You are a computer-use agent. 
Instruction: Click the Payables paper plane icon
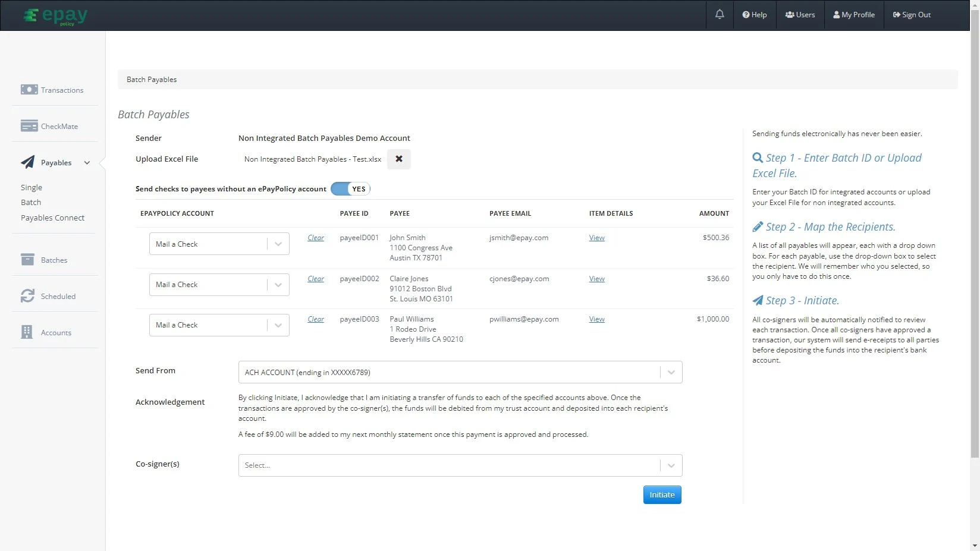28,162
